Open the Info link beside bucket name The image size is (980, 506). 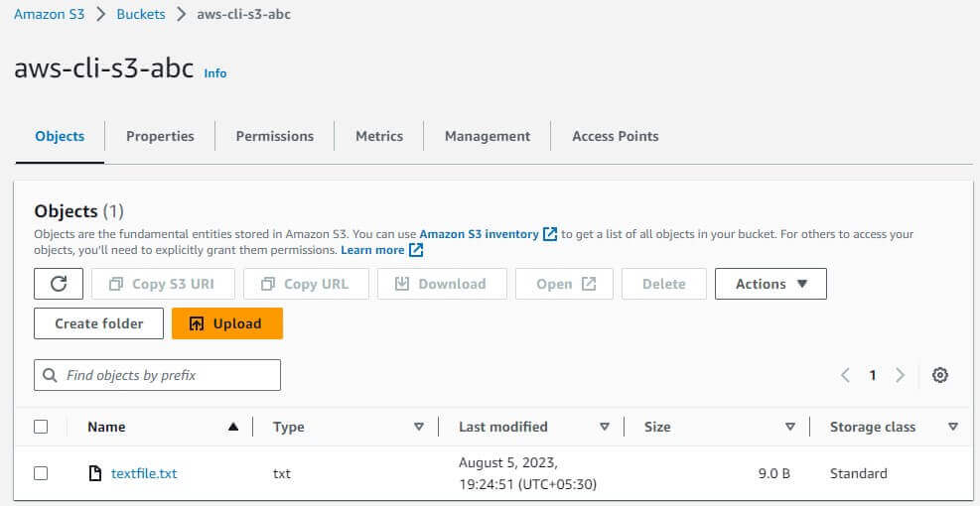pyautogui.click(x=215, y=73)
